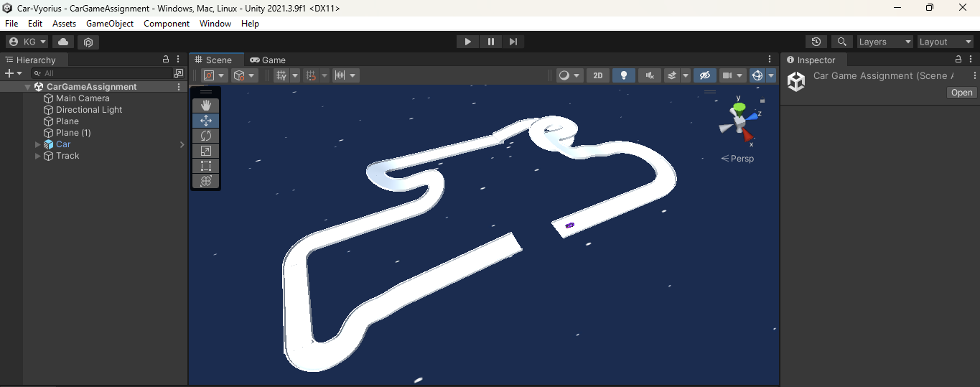
Task: Open the Window menu
Action: (x=215, y=24)
